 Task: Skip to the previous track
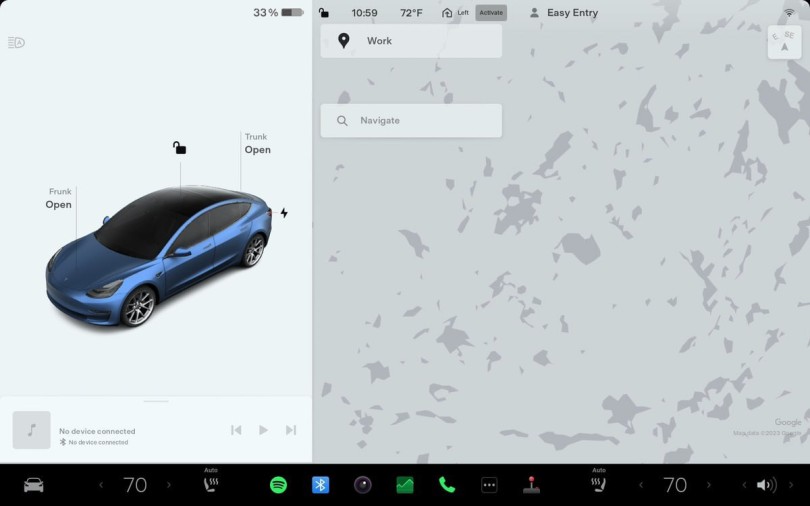pos(236,430)
